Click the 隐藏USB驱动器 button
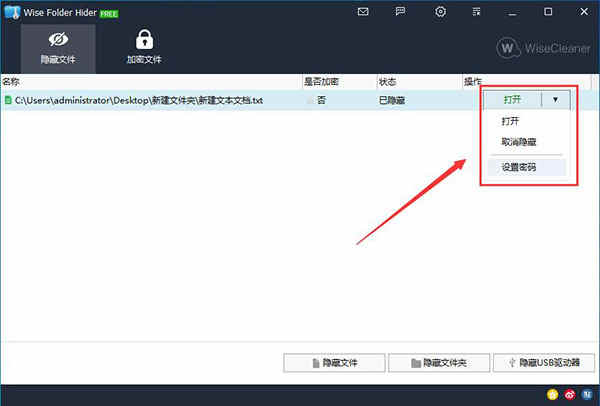The height and width of the screenshot is (406, 600). pos(544,363)
